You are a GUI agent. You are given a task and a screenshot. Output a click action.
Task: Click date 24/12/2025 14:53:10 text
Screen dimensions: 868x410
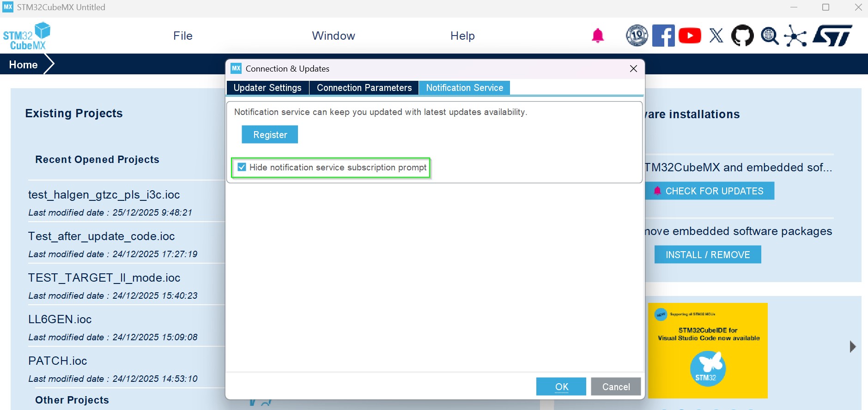pyautogui.click(x=155, y=379)
